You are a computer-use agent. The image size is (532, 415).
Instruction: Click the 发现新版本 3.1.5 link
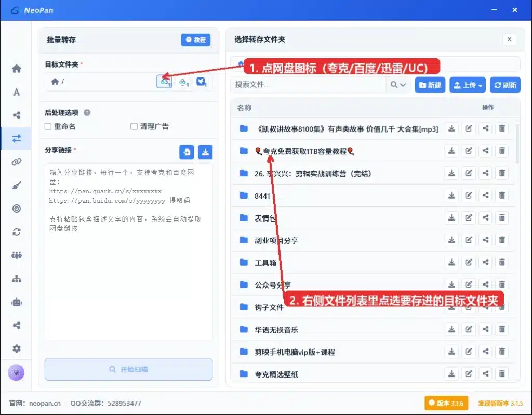pyautogui.click(x=500, y=403)
